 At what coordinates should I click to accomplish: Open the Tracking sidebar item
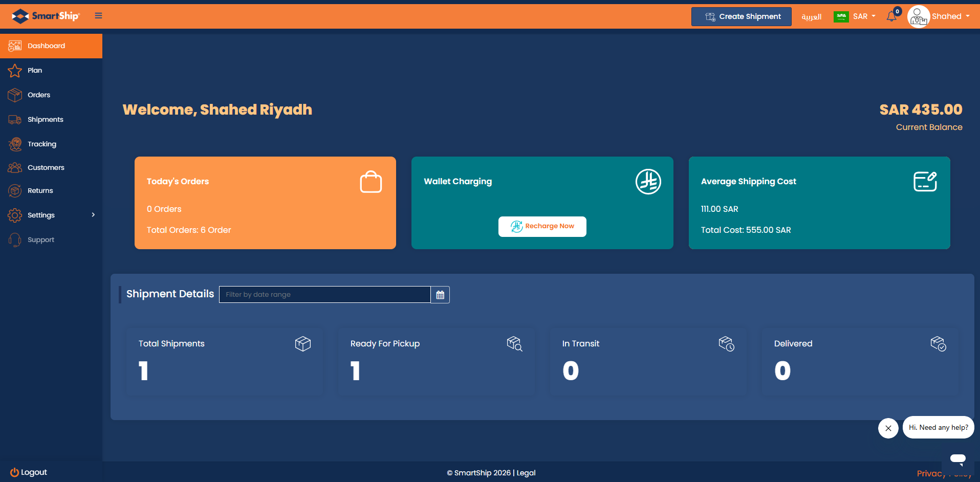tap(42, 144)
